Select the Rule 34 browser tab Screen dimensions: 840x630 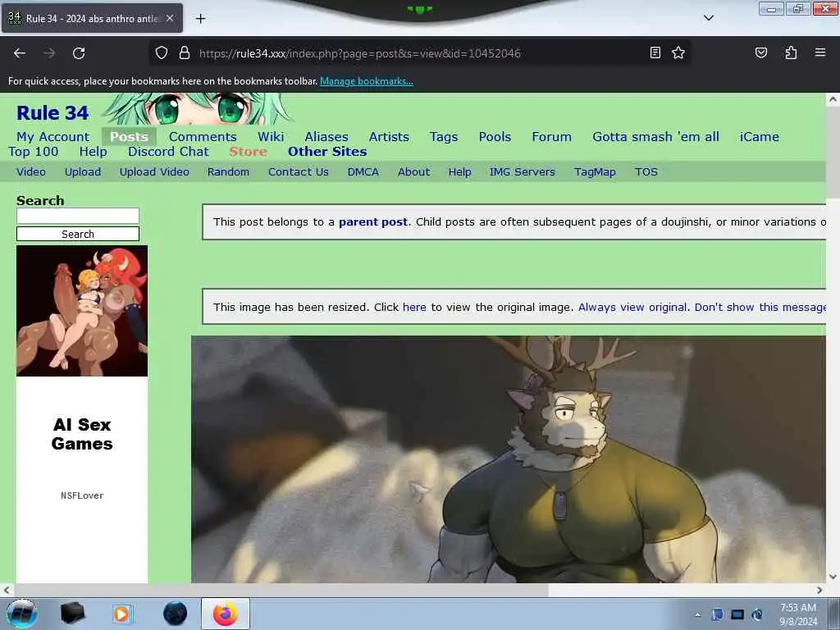coord(92,18)
